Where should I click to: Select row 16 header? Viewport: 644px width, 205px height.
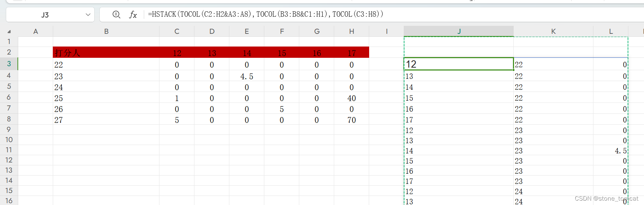pos(9,201)
